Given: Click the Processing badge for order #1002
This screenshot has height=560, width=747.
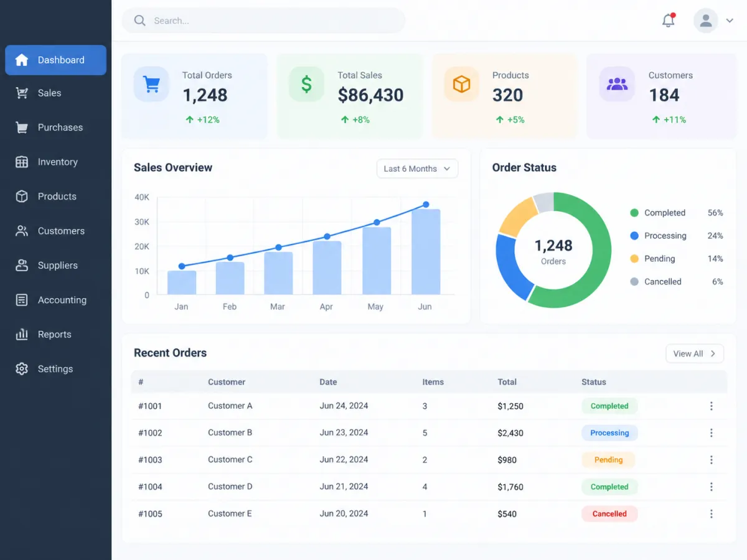Looking at the screenshot, I should coord(609,433).
